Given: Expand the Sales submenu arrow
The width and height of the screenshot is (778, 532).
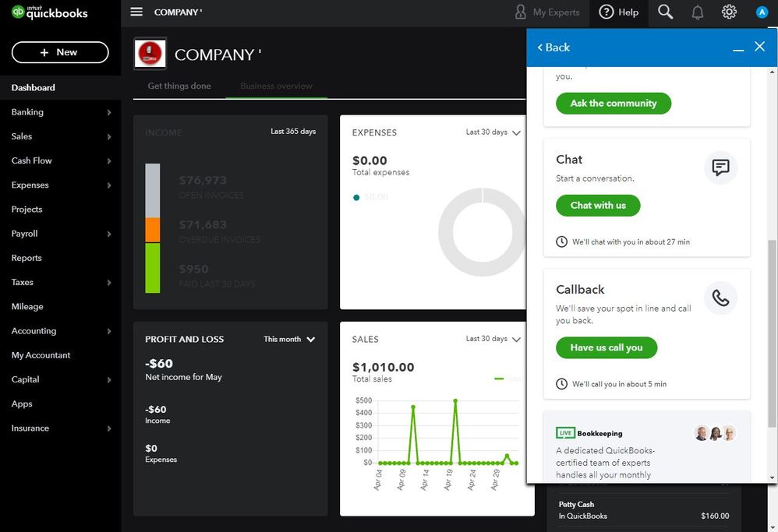Looking at the screenshot, I should [x=108, y=137].
